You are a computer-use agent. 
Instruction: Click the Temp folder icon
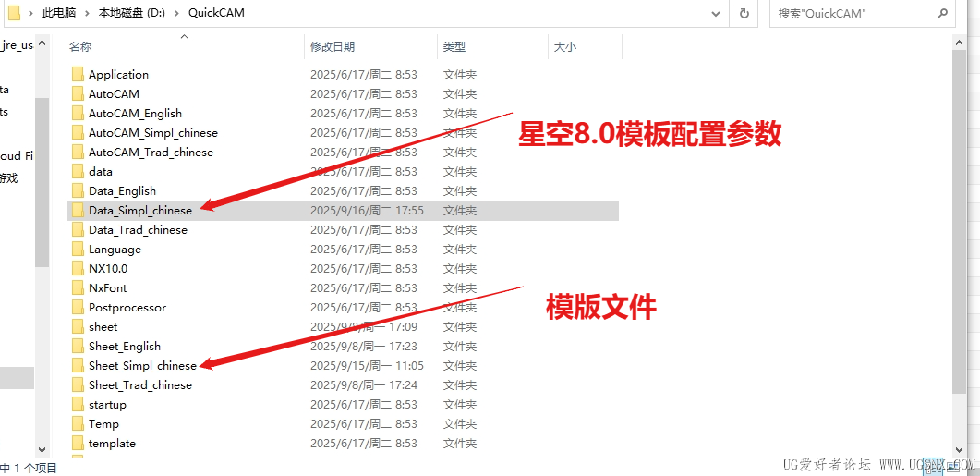coord(78,423)
